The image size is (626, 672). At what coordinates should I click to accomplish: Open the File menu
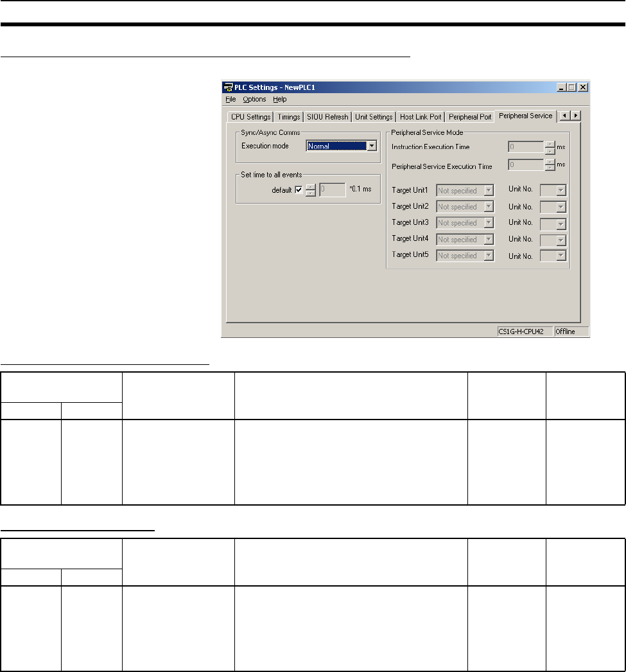[230, 99]
